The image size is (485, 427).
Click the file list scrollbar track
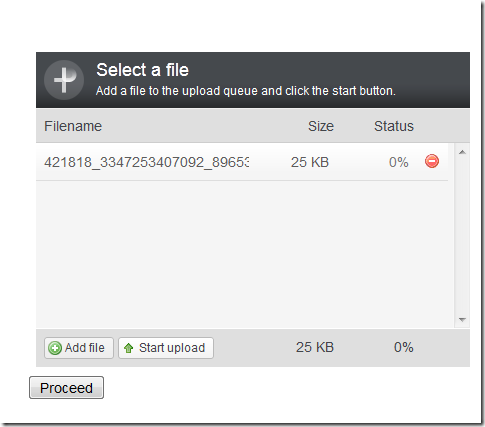(x=462, y=236)
